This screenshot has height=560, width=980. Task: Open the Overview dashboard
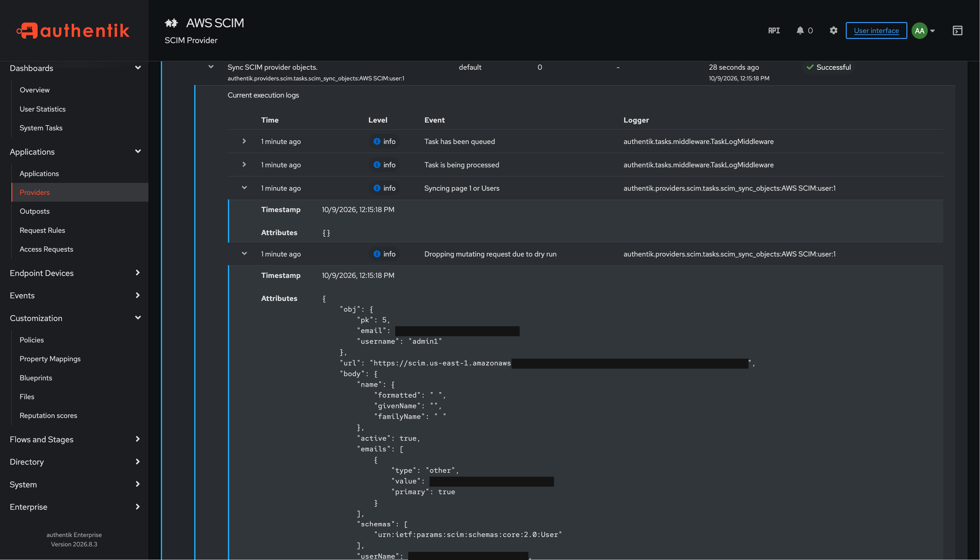35,90
